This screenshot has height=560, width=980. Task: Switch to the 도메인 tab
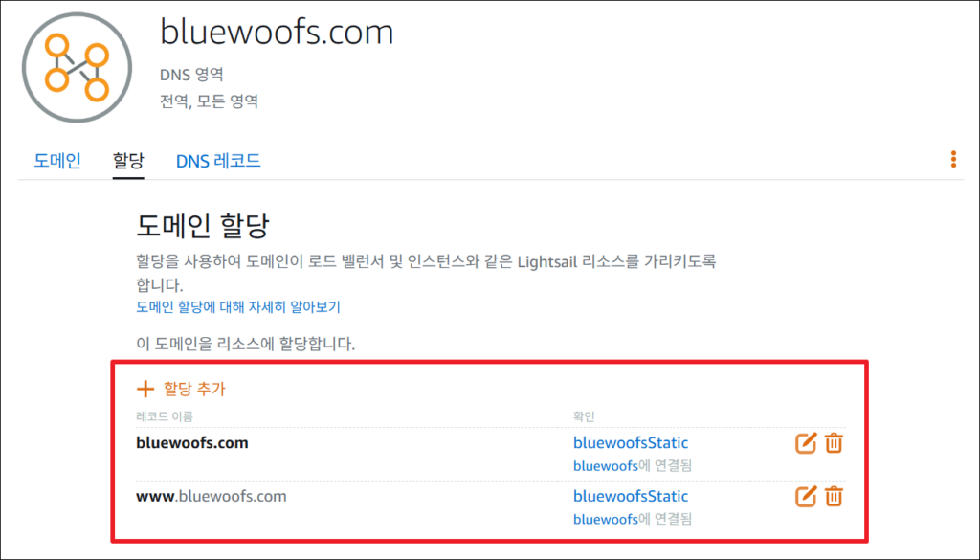pyautogui.click(x=57, y=161)
